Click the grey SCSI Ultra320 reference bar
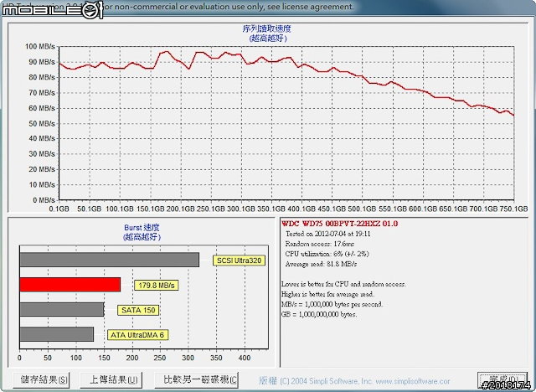This screenshot has height=392, width=536. point(109,260)
